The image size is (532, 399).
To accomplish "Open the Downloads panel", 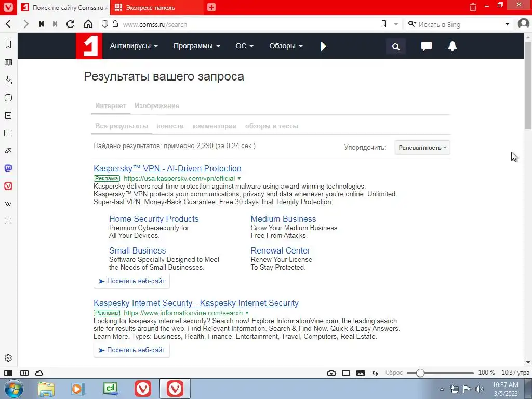I will pyautogui.click(x=8, y=80).
